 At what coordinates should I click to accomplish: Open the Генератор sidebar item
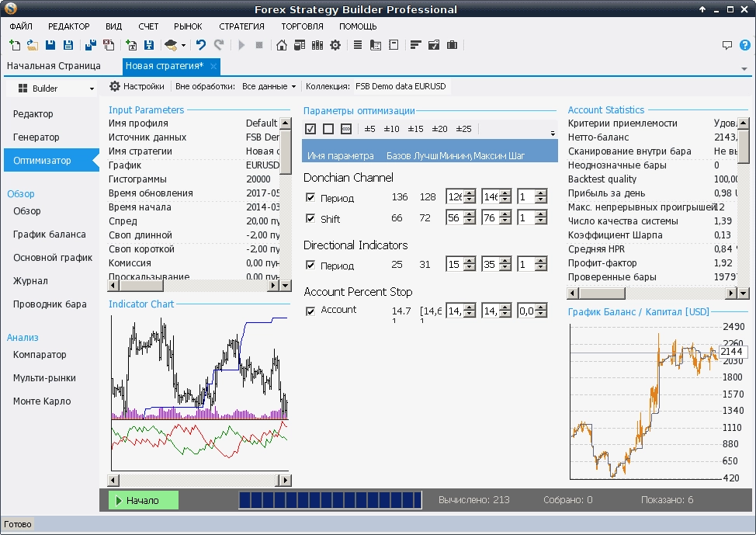(x=36, y=137)
